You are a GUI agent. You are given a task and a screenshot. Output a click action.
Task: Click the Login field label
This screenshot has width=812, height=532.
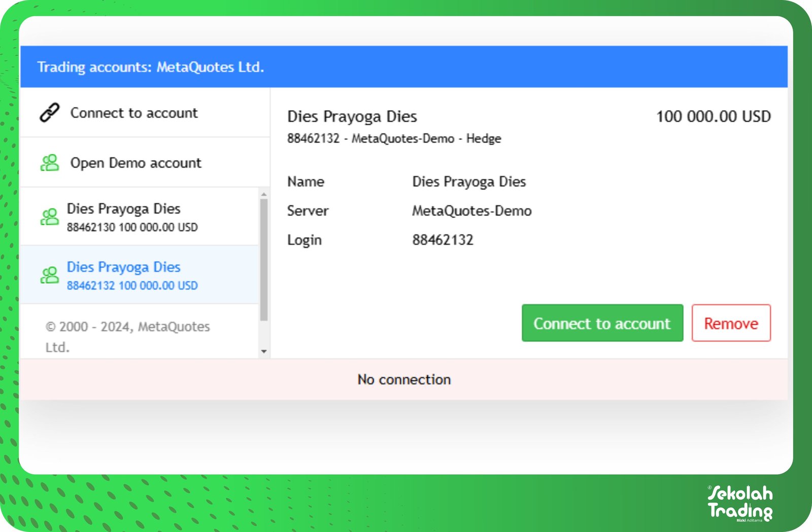(304, 240)
